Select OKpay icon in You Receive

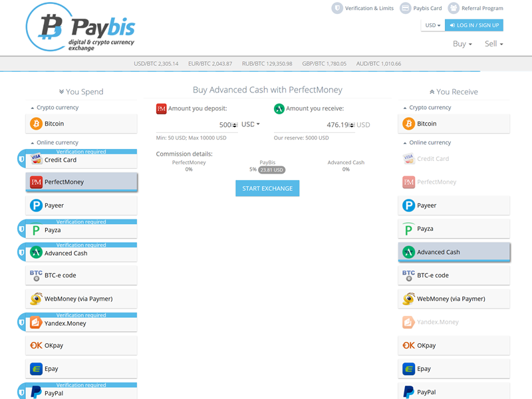coord(409,345)
